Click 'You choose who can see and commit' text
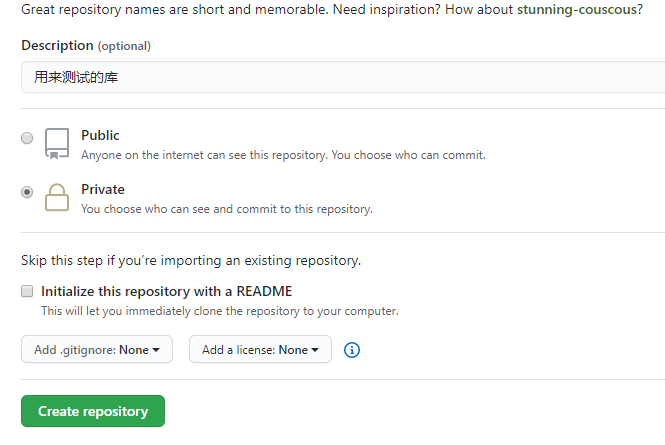 [227, 209]
